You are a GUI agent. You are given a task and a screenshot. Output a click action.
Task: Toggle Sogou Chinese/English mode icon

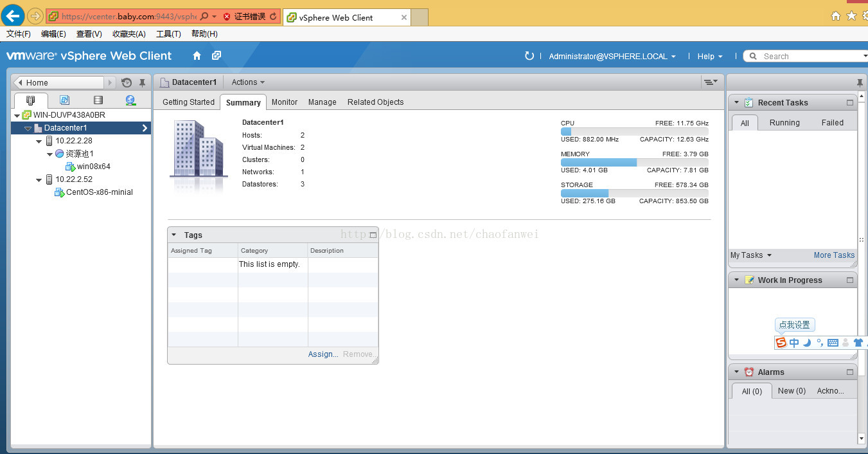coord(794,343)
